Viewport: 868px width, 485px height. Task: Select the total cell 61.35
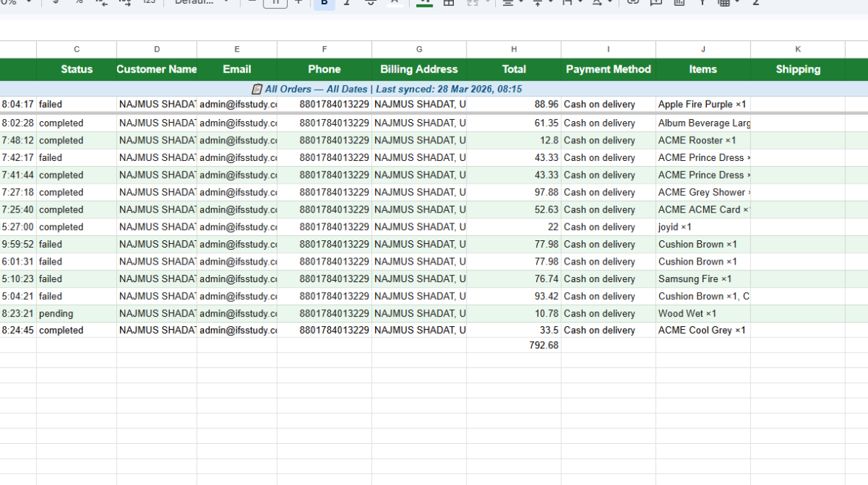[x=513, y=123]
